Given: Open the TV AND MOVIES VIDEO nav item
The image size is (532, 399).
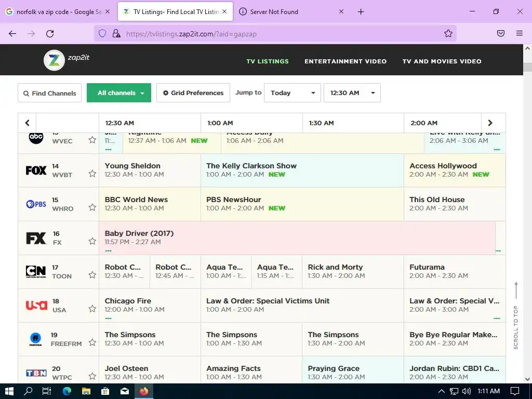Looking at the screenshot, I should pos(442,61).
